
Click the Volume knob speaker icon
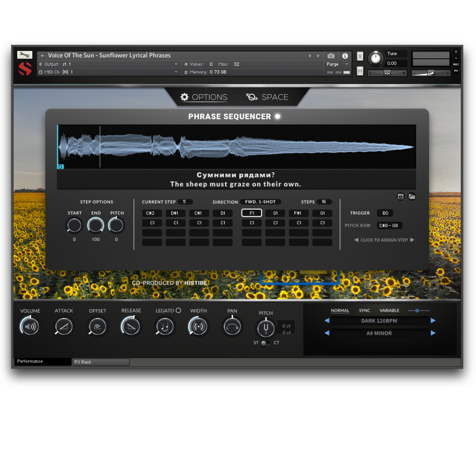click(30, 326)
